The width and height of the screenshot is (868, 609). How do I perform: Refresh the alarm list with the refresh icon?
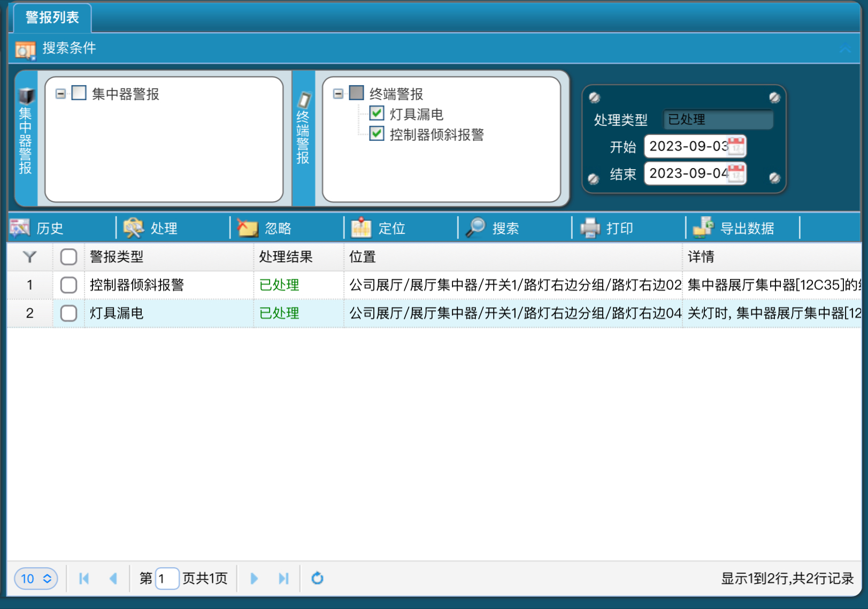click(x=317, y=578)
